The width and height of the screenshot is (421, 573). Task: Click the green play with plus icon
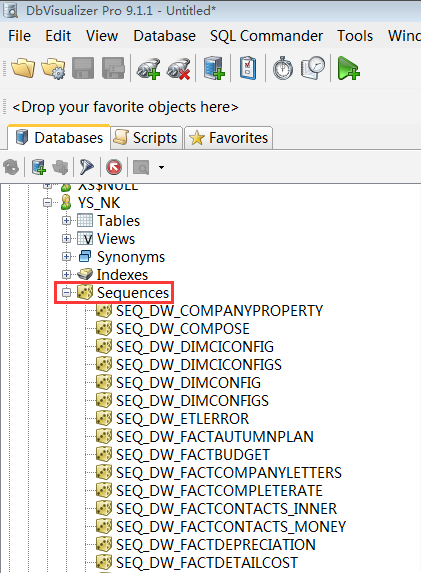pyautogui.click(x=348, y=68)
